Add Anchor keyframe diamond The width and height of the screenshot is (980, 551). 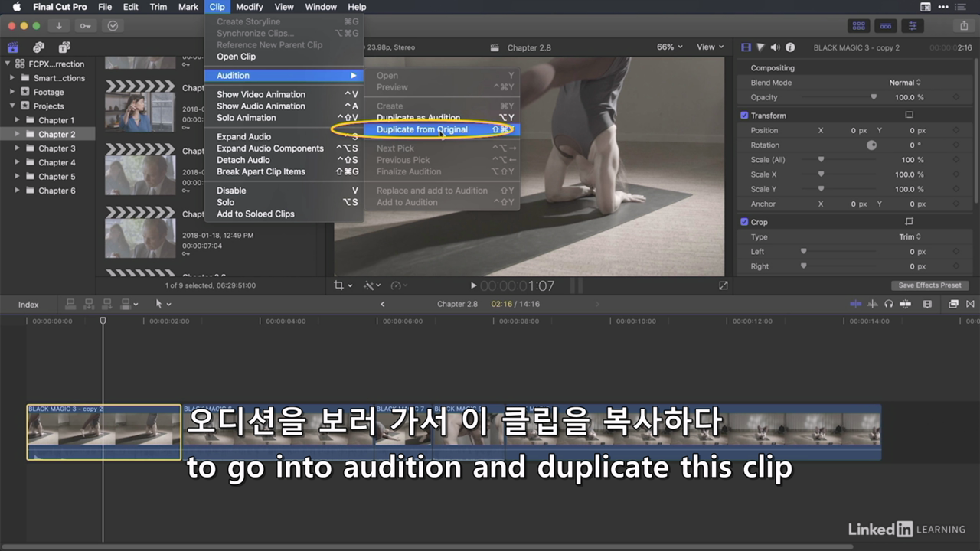[956, 204]
